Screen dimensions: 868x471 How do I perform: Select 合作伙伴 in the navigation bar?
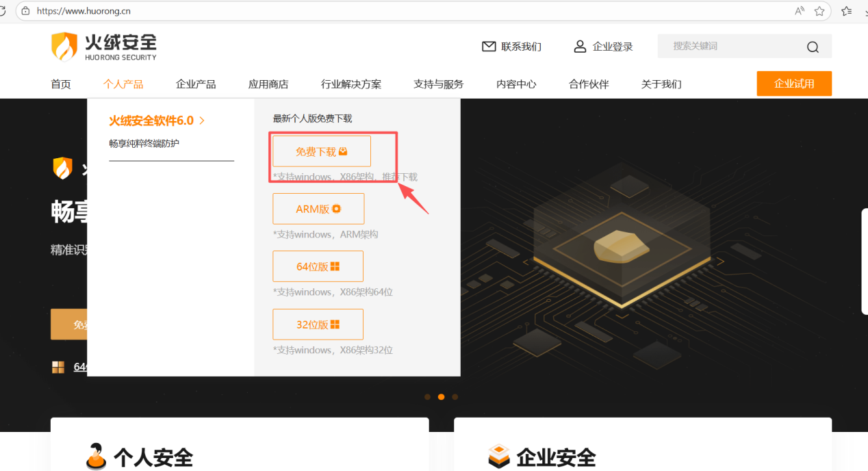pos(589,84)
